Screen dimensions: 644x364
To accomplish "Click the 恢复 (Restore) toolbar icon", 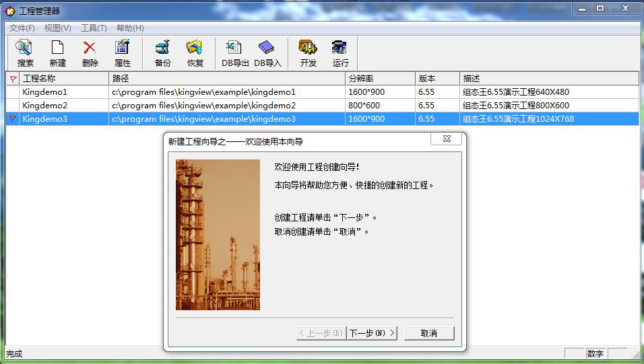I will point(195,53).
